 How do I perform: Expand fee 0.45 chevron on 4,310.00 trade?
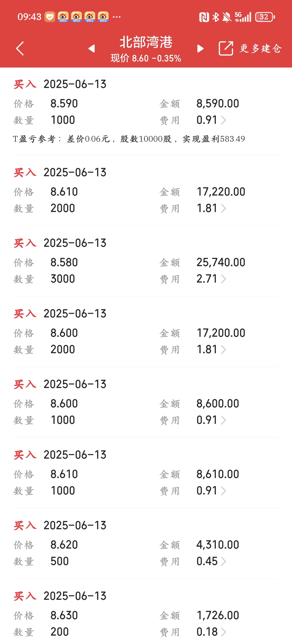(224, 561)
